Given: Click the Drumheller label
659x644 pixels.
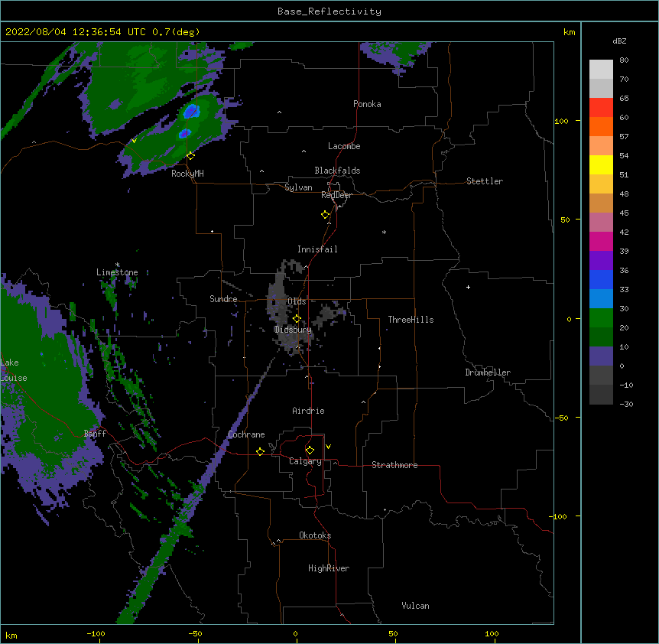Looking at the screenshot, I should point(488,372).
